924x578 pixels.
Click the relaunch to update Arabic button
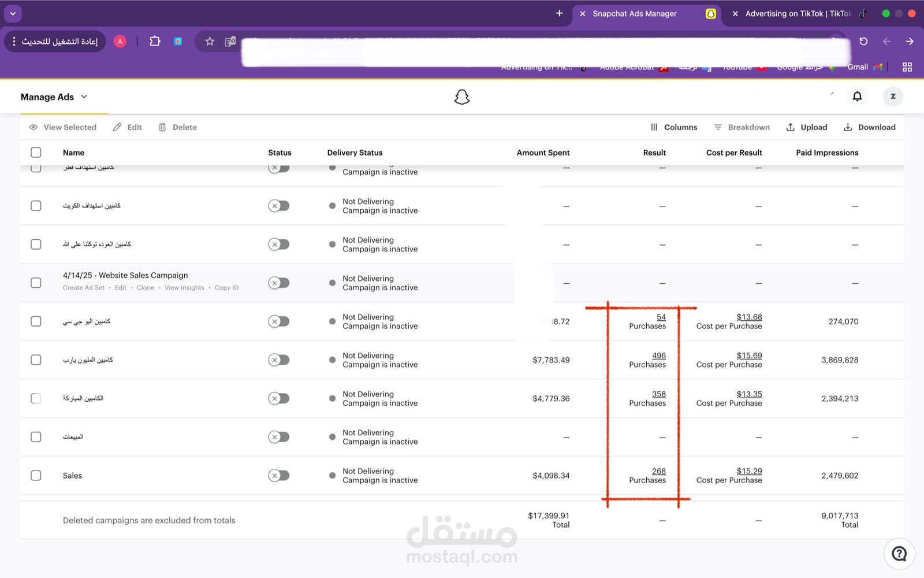(x=55, y=41)
